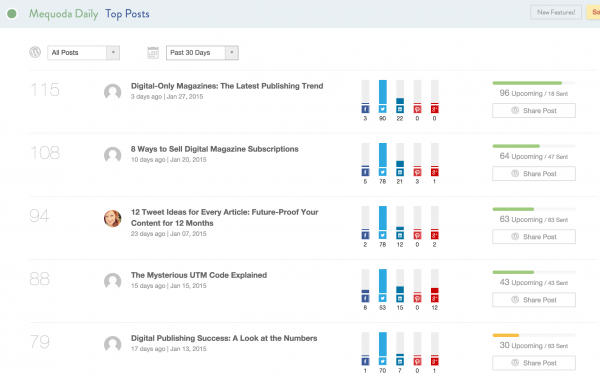The width and height of the screenshot is (600, 376).
Task: Open post Digital Publishing Success: A Look at the Numbers
Action: [x=224, y=338]
